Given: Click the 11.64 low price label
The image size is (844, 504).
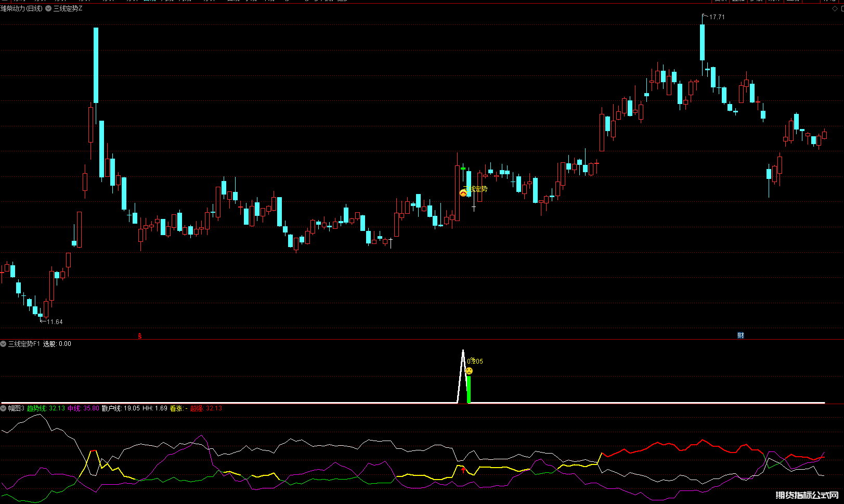Looking at the screenshot, I should pyautogui.click(x=55, y=322).
